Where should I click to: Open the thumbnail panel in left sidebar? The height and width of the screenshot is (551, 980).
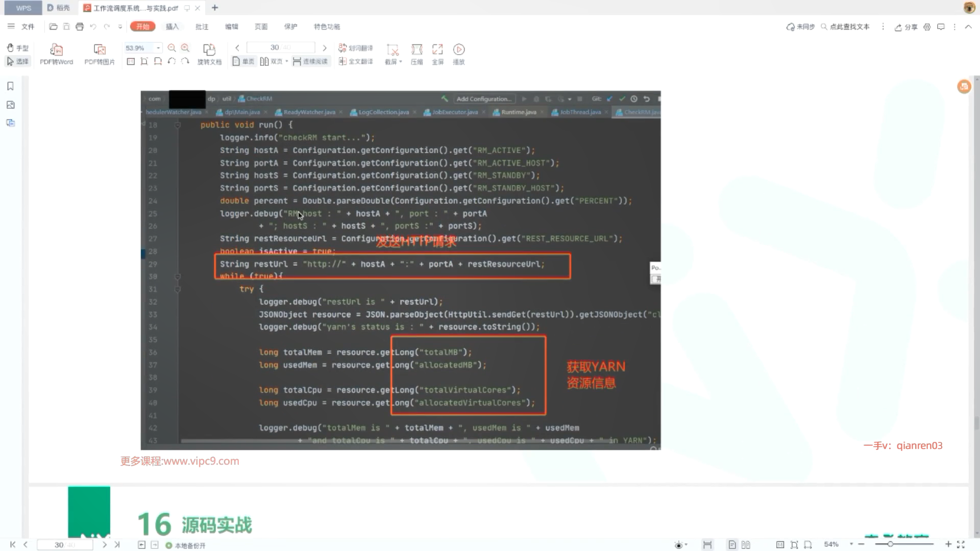tap(10, 105)
